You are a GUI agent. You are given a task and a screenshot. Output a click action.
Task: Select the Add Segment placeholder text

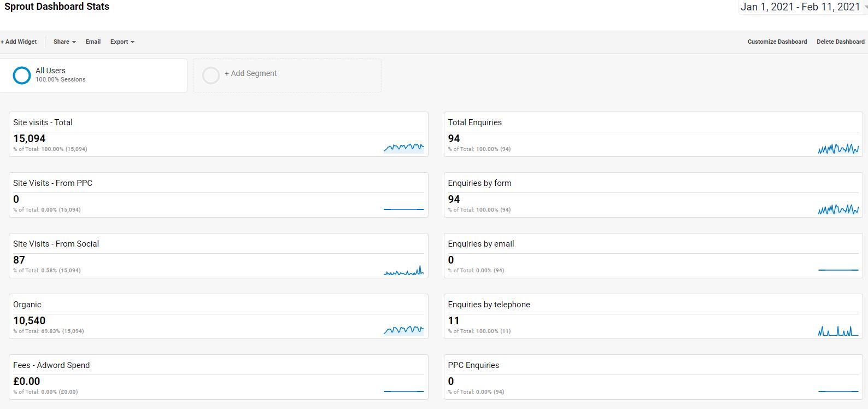point(250,73)
